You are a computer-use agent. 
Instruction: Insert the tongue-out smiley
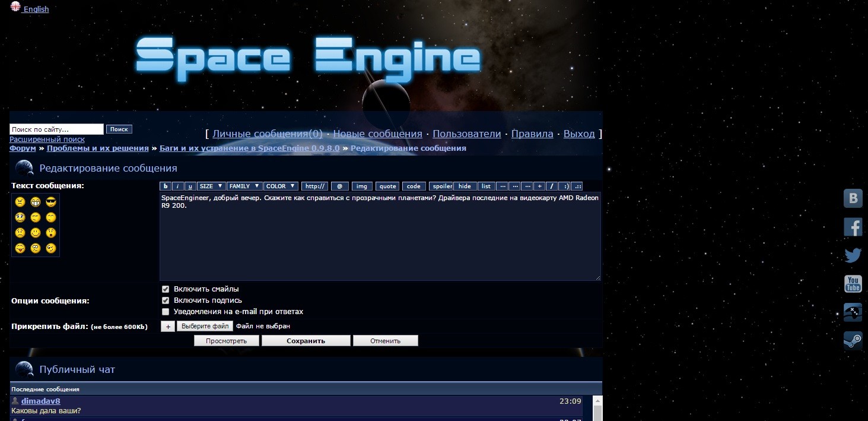[20, 248]
